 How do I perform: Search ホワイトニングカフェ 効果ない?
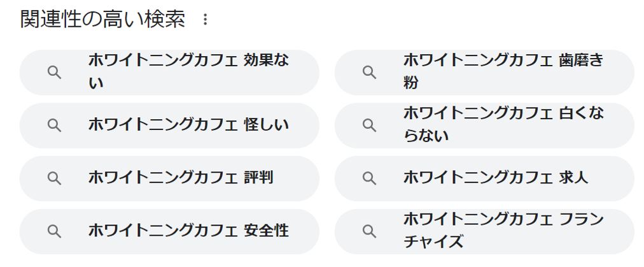click(188, 71)
